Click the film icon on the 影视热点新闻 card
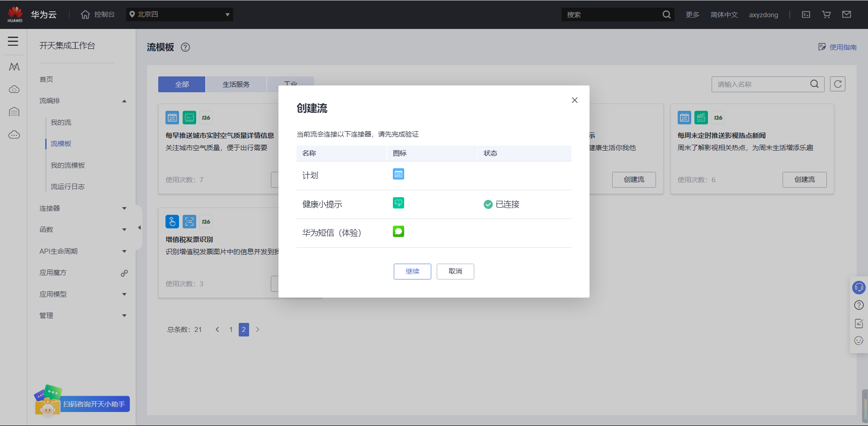Screen dimensions: 868x426 (x=701, y=118)
